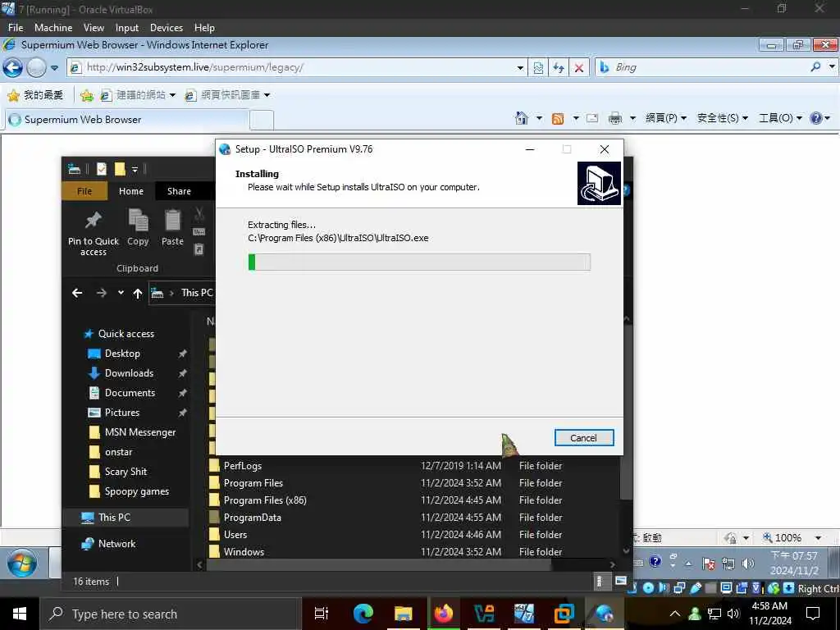Open the 網頁(P) dropdown menu
The height and width of the screenshot is (630, 840).
pos(666,118)
